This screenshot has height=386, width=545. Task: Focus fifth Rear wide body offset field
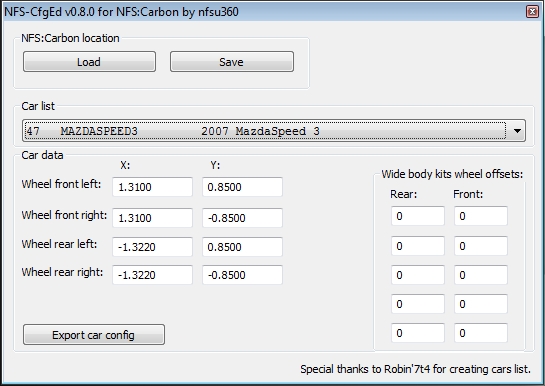(418, 333)
